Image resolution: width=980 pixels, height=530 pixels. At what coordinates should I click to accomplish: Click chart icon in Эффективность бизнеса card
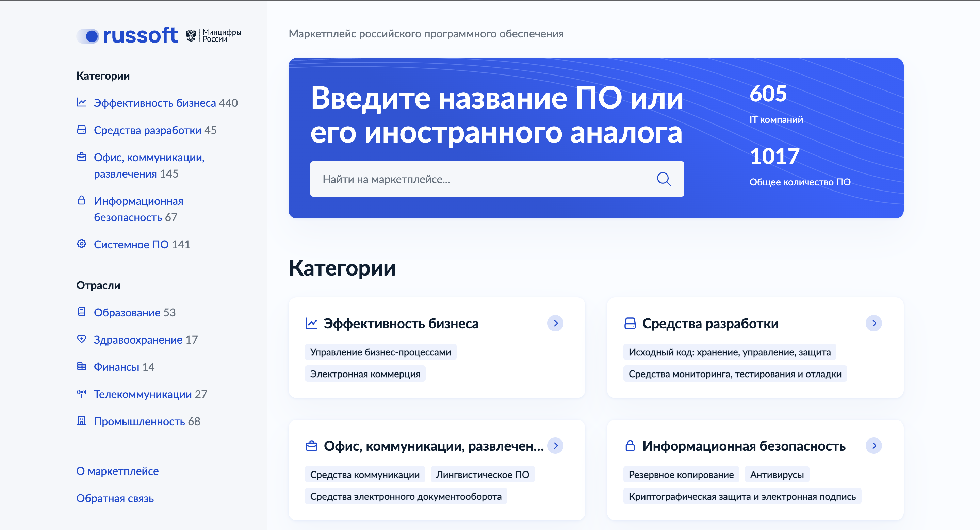click(x=311, y=323)
